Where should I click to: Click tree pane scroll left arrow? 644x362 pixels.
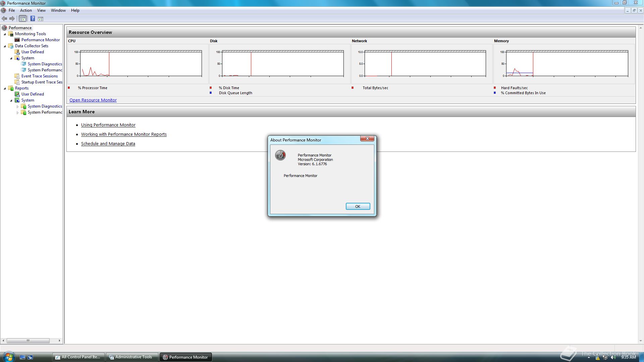click(3, 341)
